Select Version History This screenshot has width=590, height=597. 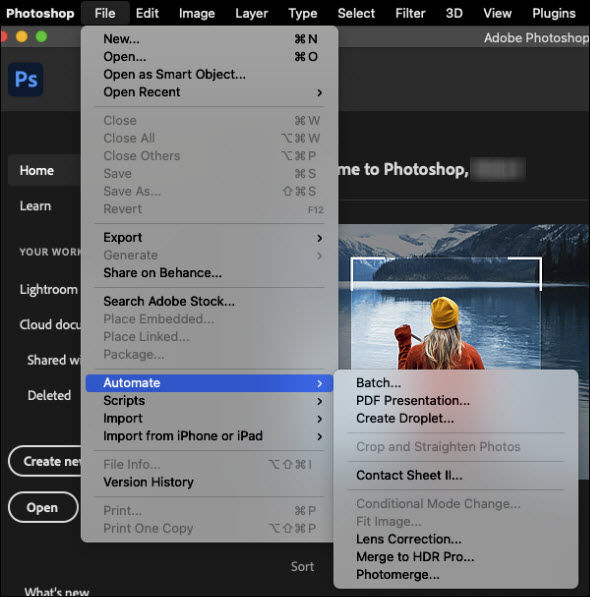click(209, 482)
